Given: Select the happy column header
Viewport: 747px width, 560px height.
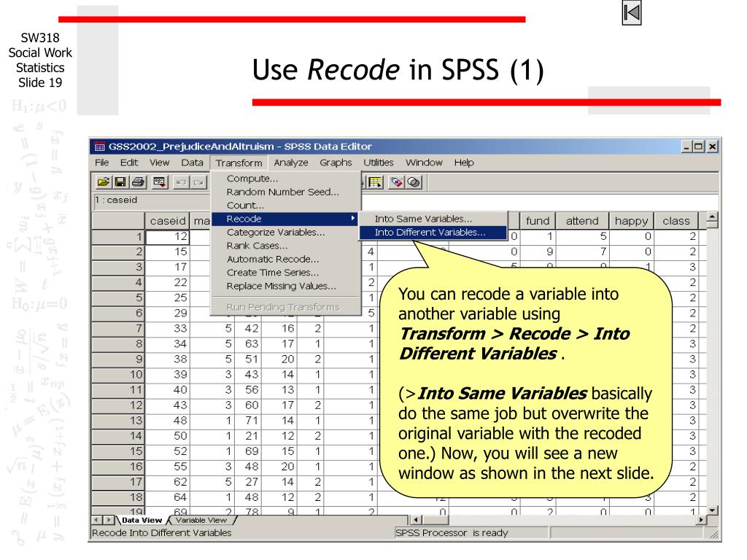Looking at the screenshot, I should [x=631, y=220].
